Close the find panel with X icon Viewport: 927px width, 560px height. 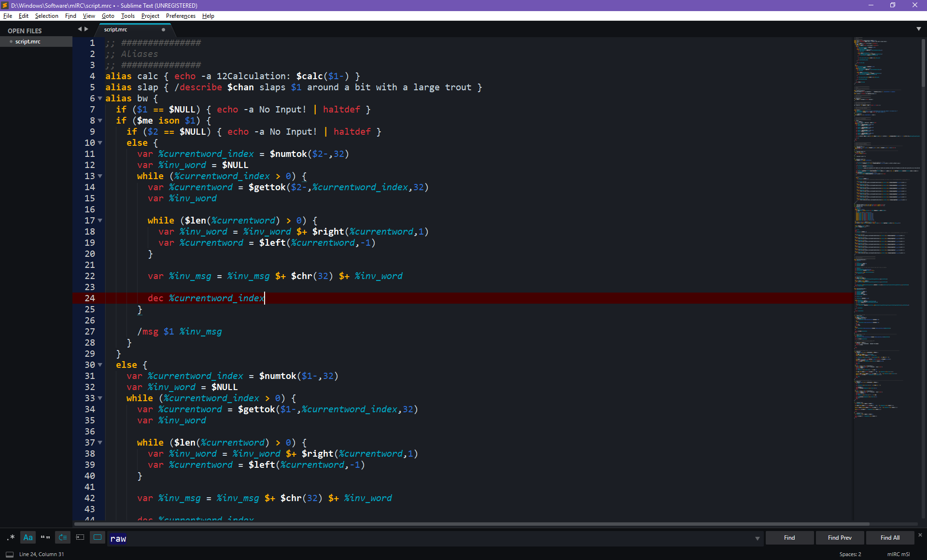[x=920, y=535]
